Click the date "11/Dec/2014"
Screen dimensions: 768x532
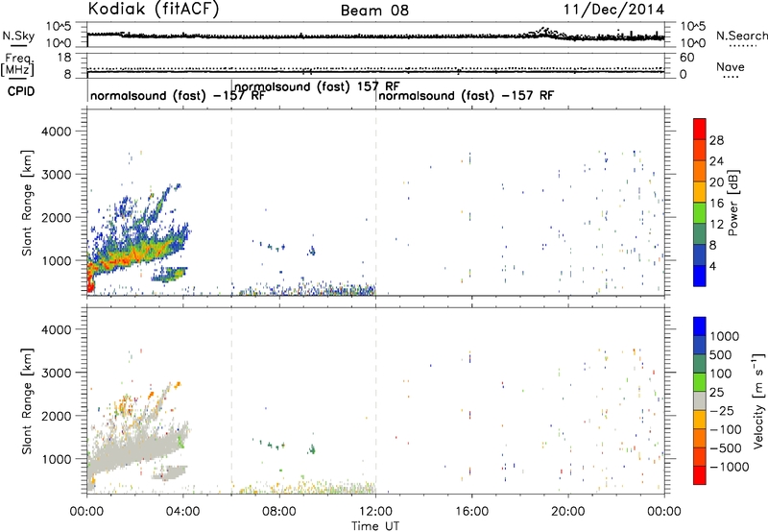613,10
